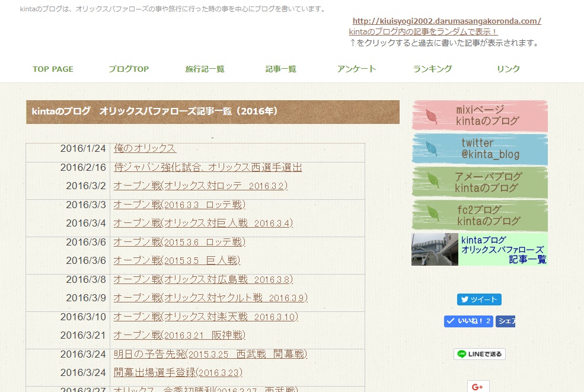
Task: Open the stadium photo オリックスバファローズ記事一覧 banner
Action: click(479, 249)
